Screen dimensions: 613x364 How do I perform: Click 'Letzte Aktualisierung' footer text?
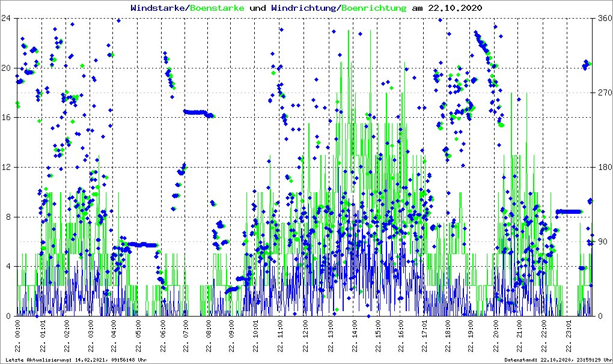coord(38,360)
